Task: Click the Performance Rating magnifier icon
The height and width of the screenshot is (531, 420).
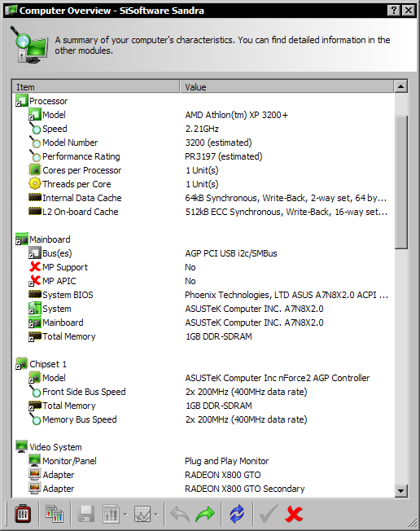Action: tap(34, 156)
